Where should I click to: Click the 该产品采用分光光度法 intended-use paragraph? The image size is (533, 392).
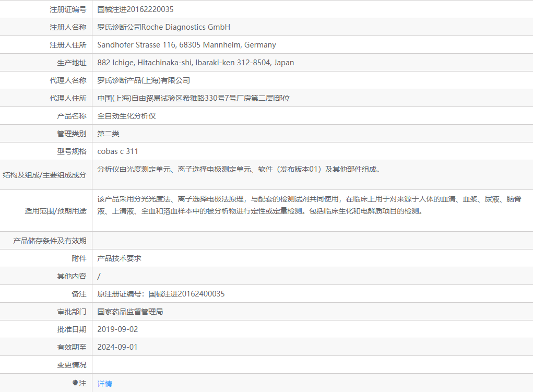point(310,205)
